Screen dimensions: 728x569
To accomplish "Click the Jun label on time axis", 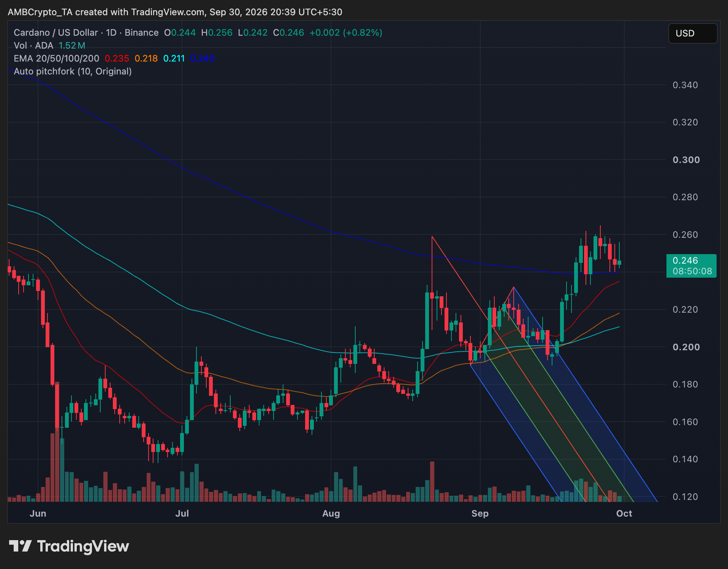I will [38, 514].
